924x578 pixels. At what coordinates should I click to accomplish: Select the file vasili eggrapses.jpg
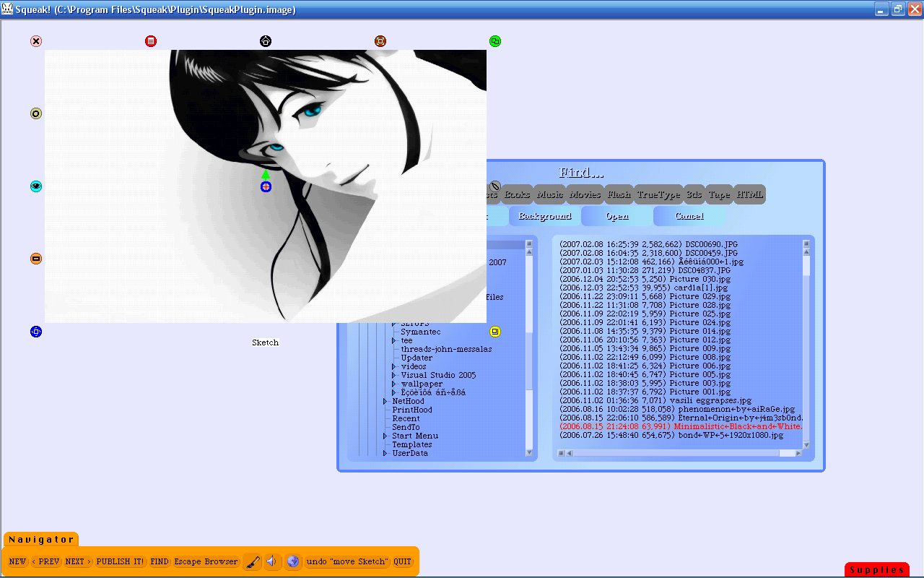point(655,400)
